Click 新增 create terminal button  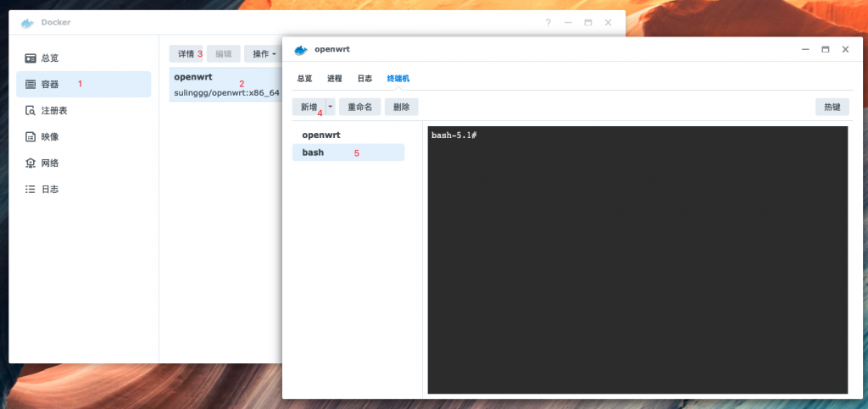(x=309, y=108)
